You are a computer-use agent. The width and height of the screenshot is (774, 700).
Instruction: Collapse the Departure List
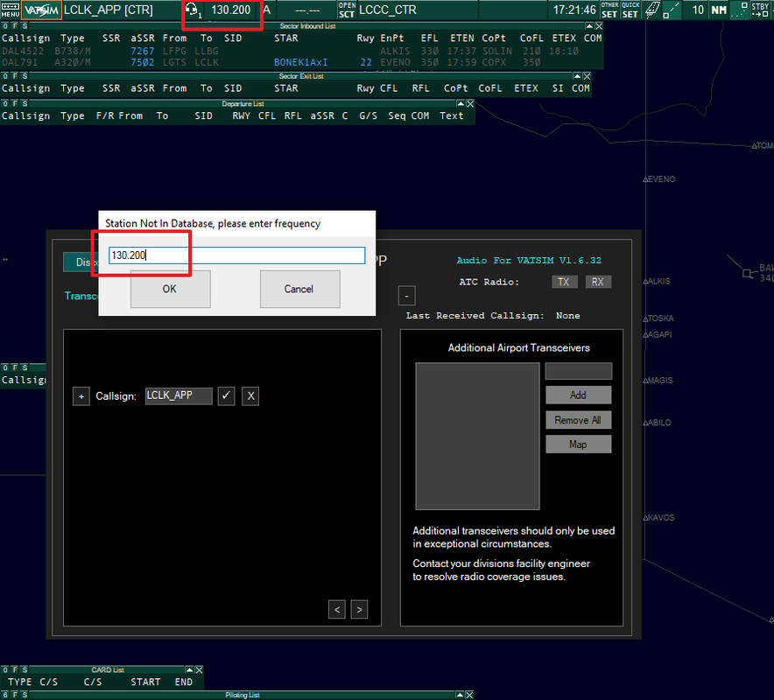tap(461, 103)
